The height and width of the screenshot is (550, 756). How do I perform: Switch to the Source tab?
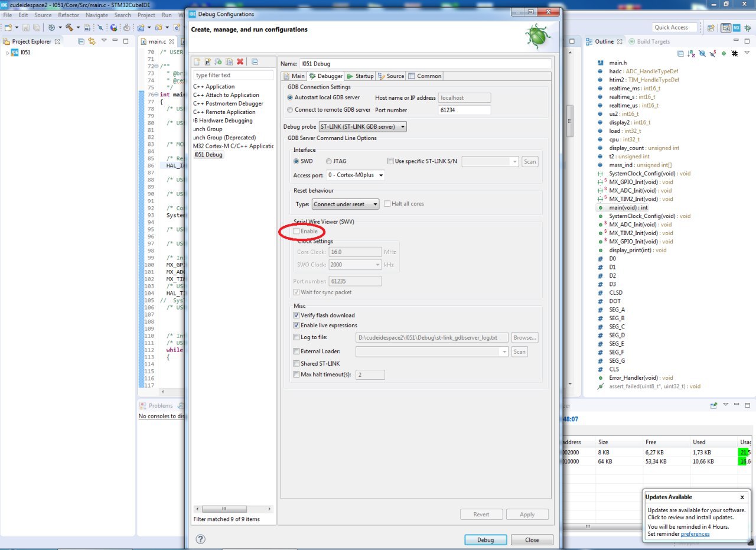391,76
